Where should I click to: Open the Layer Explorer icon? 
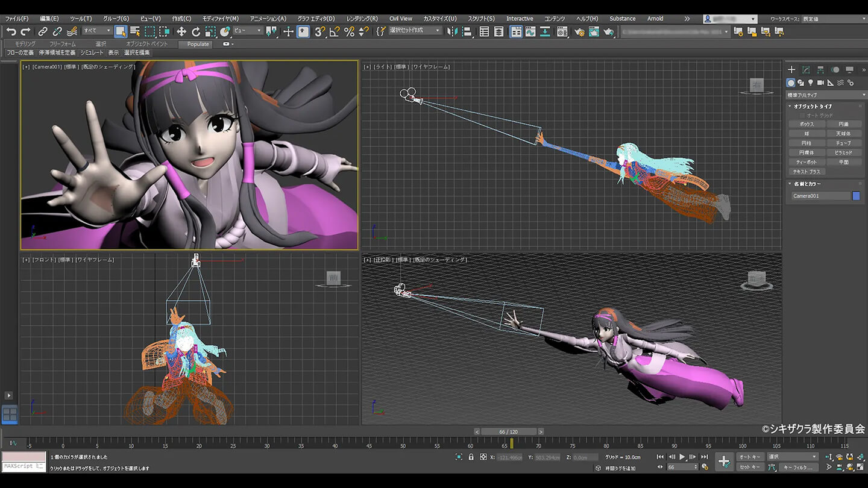click(498, 31)
